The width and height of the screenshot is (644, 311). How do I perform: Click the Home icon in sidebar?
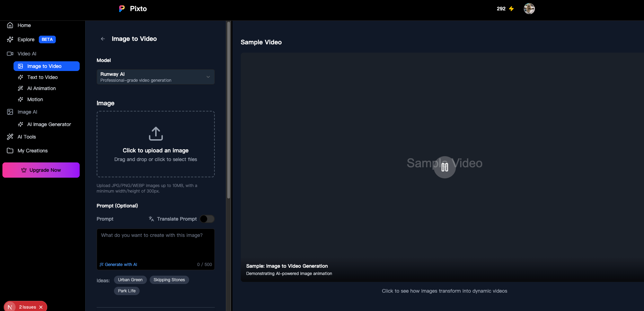pos(10,25)
